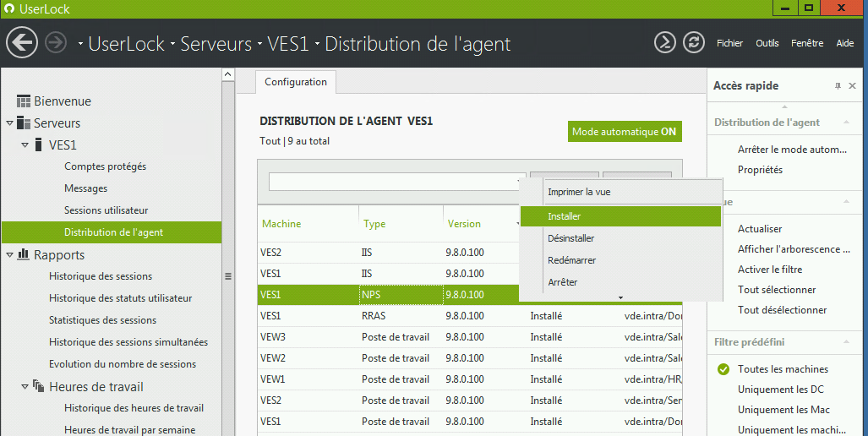Click Tout désélectionner link
Screen dimensions: 868x436
click(782, 310)
